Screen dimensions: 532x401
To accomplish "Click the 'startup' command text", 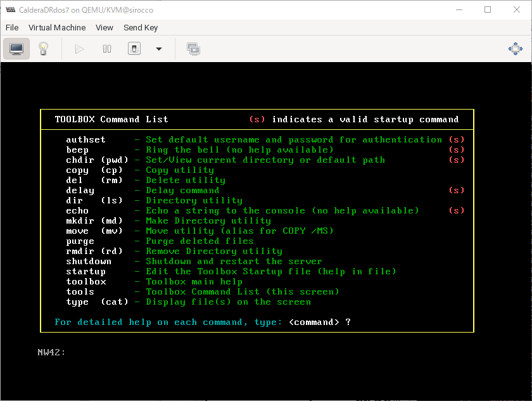I will (86, 271).
